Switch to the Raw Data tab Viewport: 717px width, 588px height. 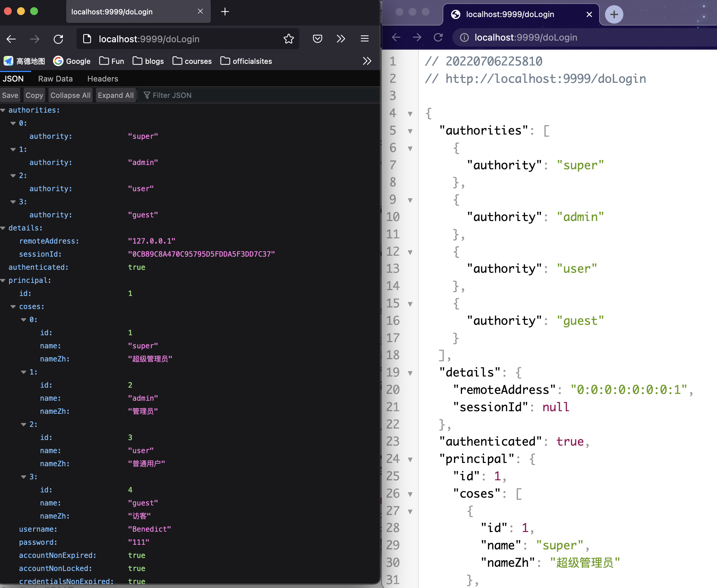coord(56,79)
